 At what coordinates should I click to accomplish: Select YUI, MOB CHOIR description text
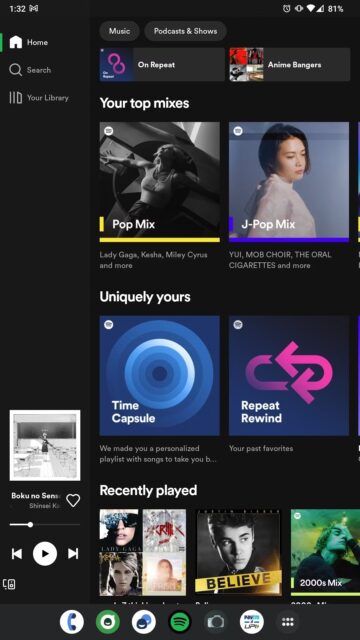tap(280, 260)
